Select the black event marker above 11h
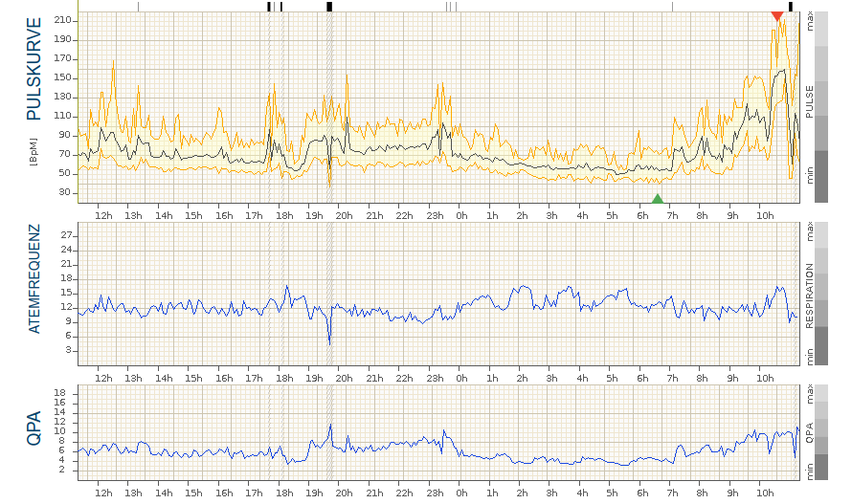 click(x=791, y=7)
